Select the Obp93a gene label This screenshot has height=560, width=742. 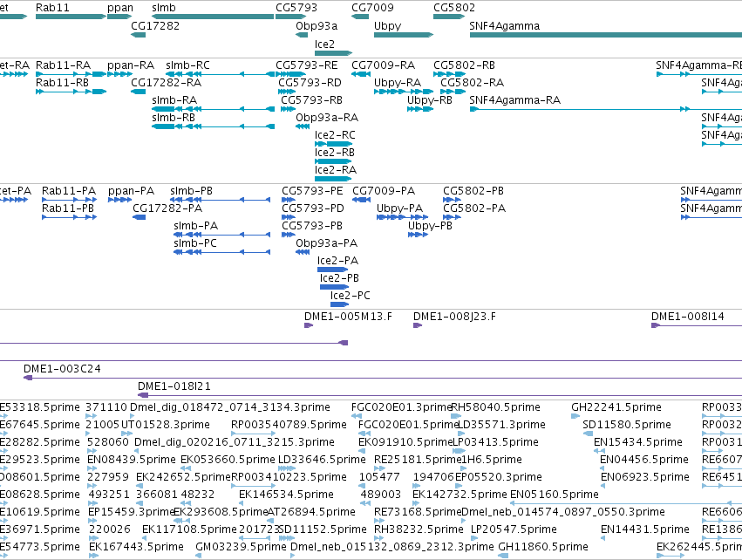[x=317, y=26]
